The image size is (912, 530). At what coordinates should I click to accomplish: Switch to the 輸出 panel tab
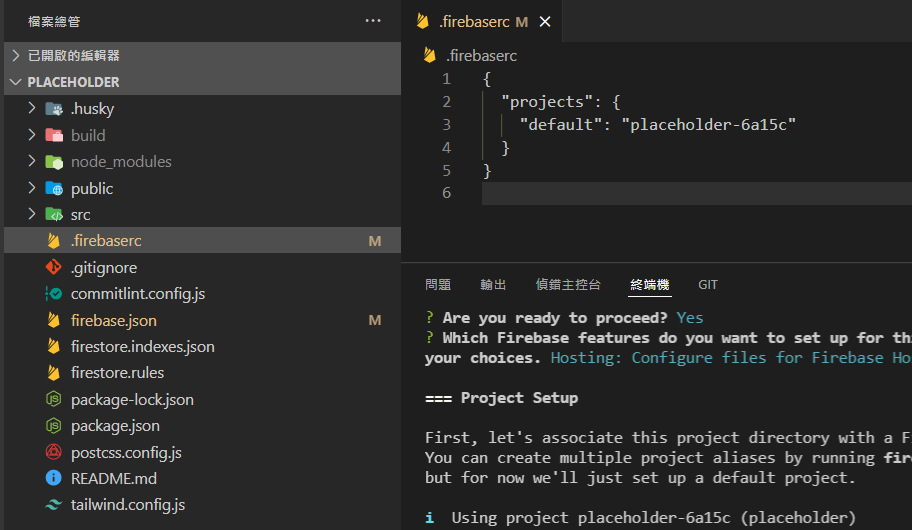point(493,285)
